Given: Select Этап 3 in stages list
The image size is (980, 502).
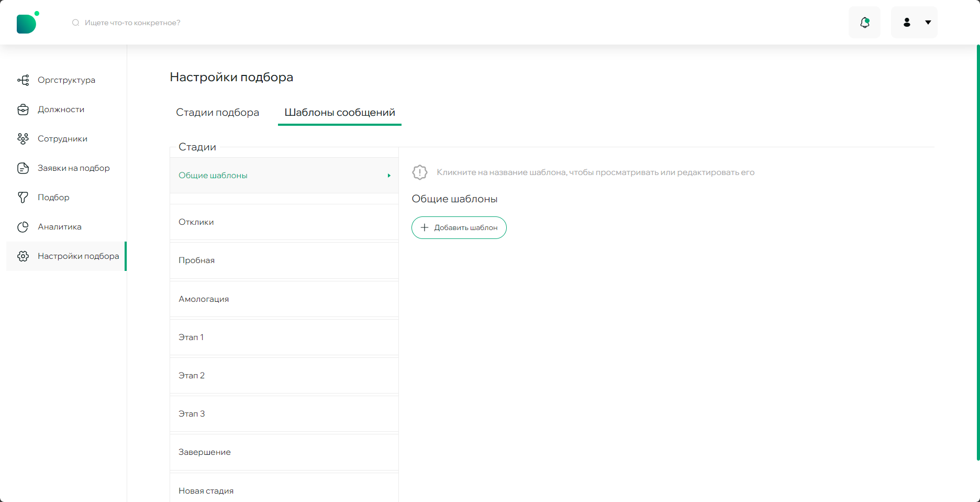Looking at the screenshot, I should pos(284,414).
